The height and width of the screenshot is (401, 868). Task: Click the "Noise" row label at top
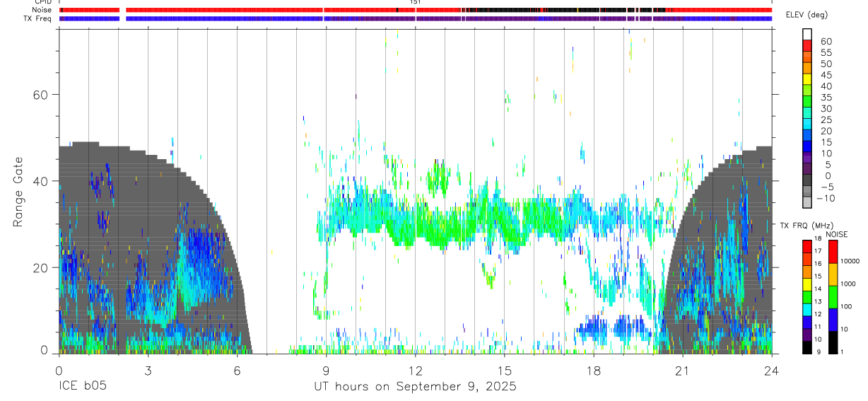click(42, 10)
